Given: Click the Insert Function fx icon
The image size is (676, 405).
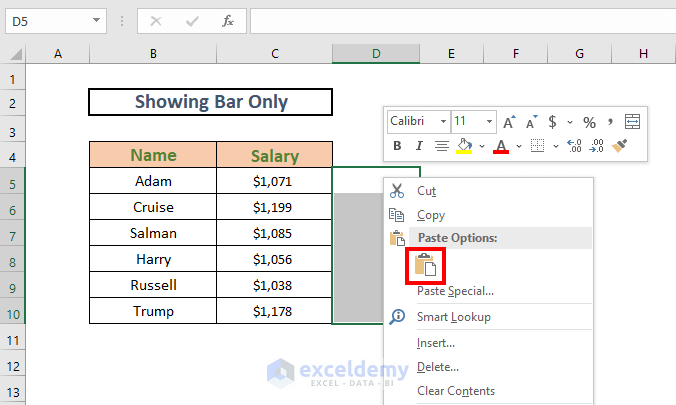Looking at the screenshot, I should tap(228, 21).
